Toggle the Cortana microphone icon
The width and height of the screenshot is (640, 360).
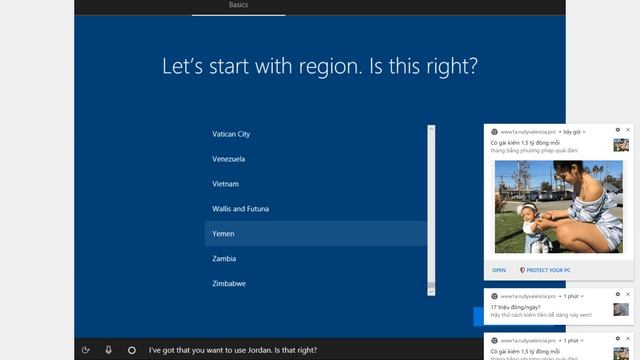coord(108,350)
